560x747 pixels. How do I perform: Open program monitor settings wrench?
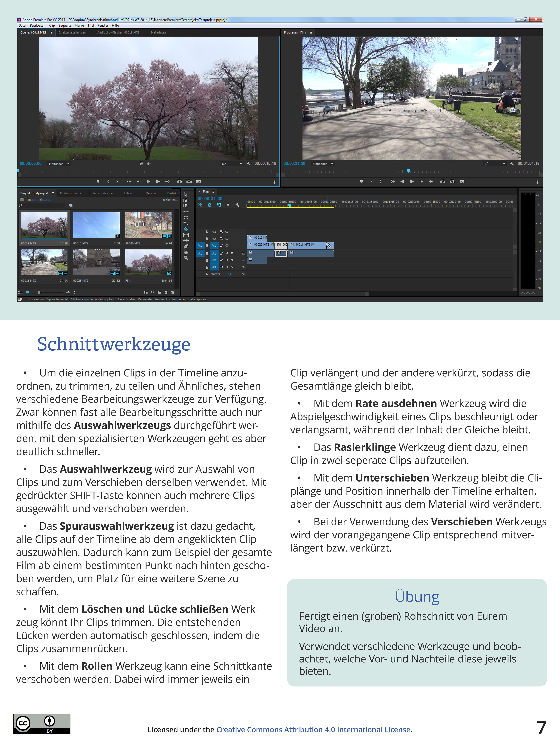click(x=512, y=163)
